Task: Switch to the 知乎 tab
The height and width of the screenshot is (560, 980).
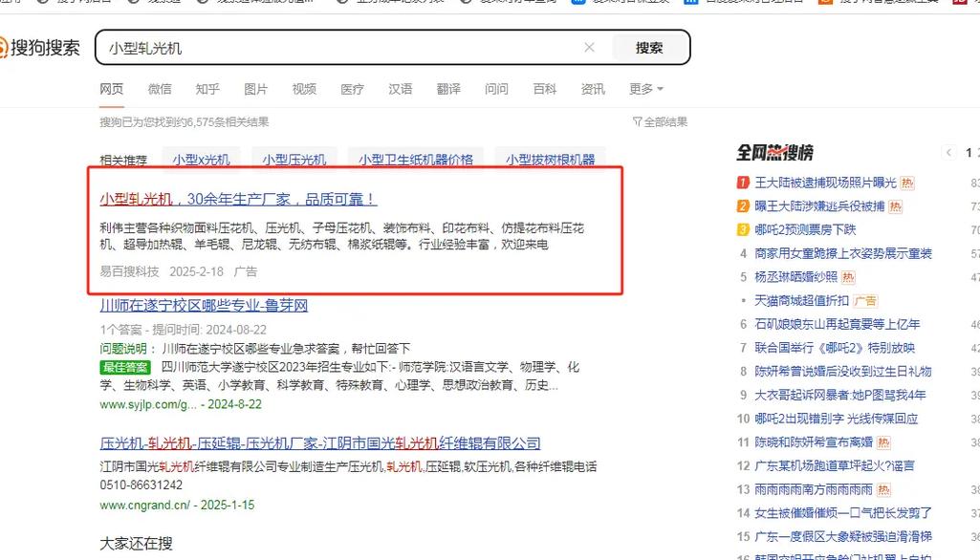Action: (x=207, y=89)
